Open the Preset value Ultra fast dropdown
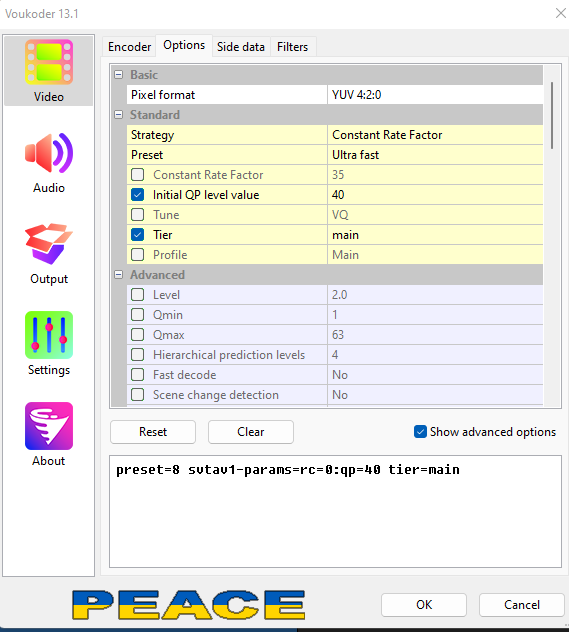This screenshot has width=569, height=632. point(435,155)
